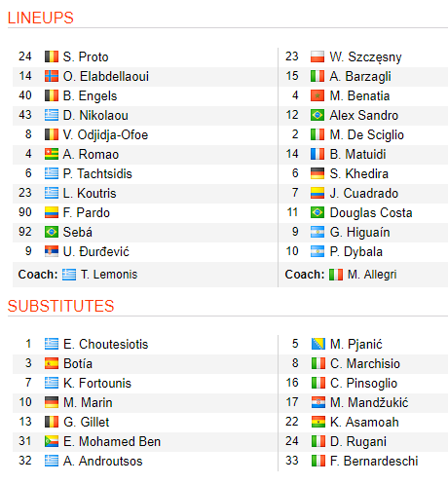Image resolution: width=448 pixels, height=484 pixels.
Task: Click the LINEUPS section heading
Action: (41, 18)
